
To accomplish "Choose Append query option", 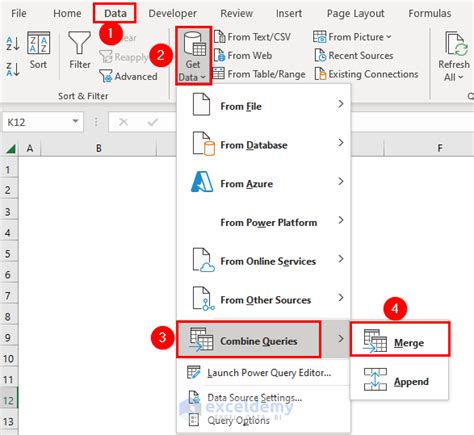I will tap(400, 381).
